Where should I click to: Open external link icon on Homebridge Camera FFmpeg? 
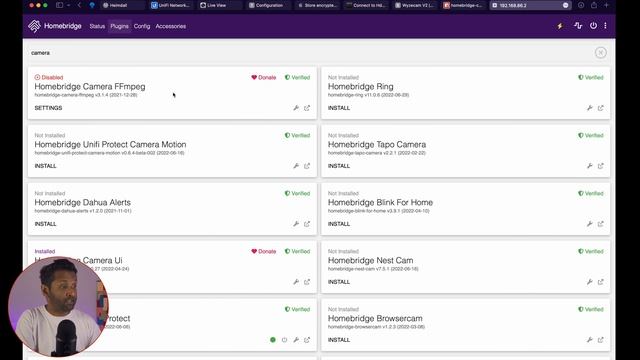(307, 108)
